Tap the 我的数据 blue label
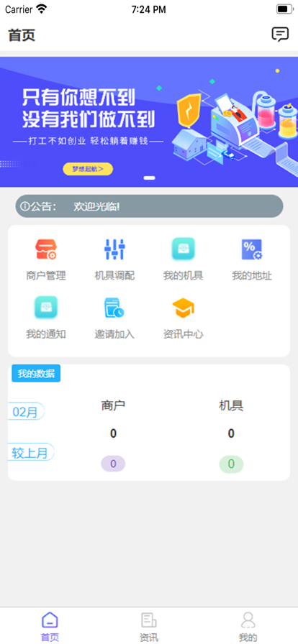This screenshot has height=644, width=298. point(36,373)
